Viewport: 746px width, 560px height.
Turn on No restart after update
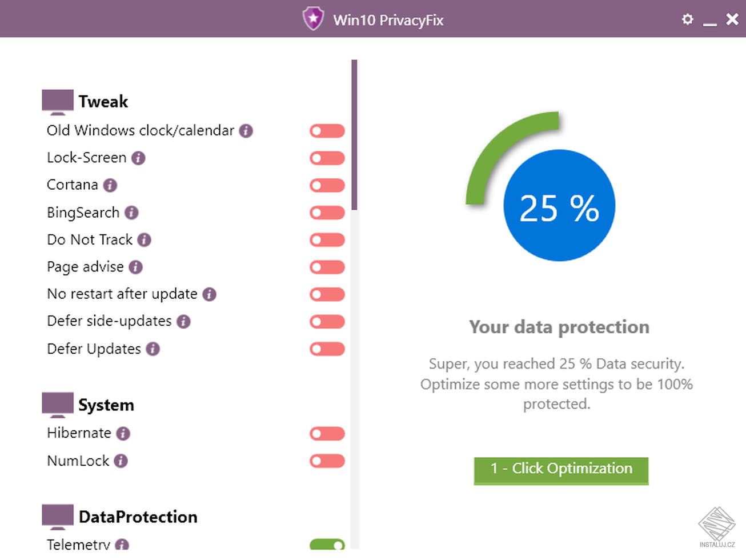(x=327, y=294)
